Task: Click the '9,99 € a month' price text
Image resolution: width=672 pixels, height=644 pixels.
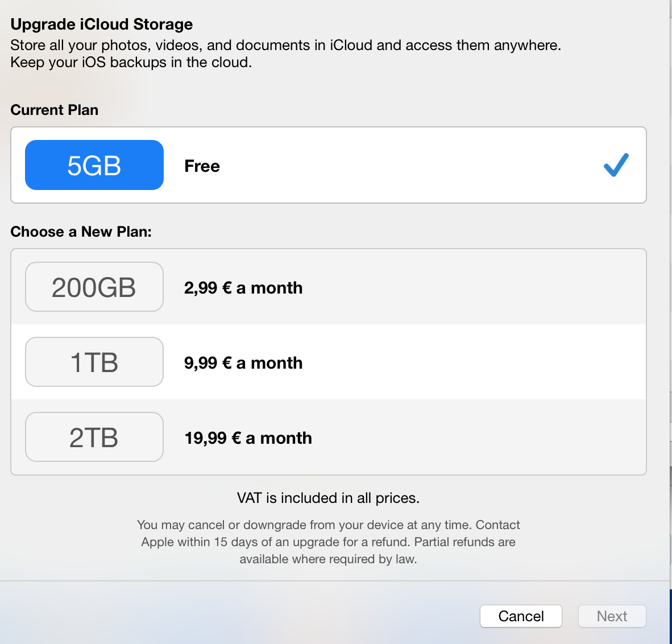Action: click(243, 363)
